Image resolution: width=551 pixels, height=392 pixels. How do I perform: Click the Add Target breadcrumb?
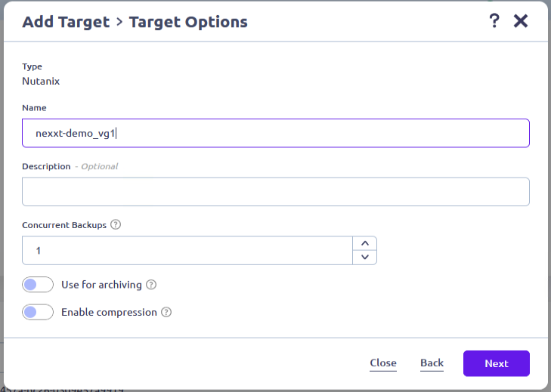(66, 22)
